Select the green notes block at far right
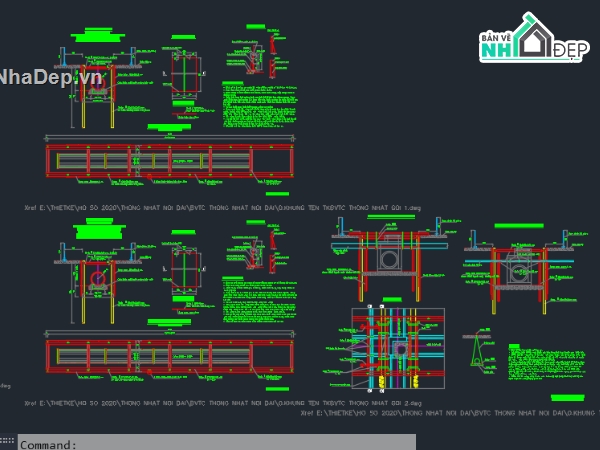This screenshot has width=600, height=450. pyautogui.click(x=546, y=362)
